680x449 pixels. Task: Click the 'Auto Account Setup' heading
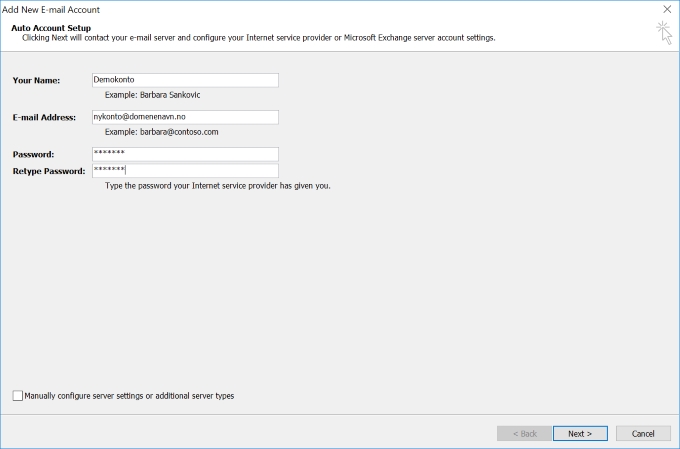(51, 28)
